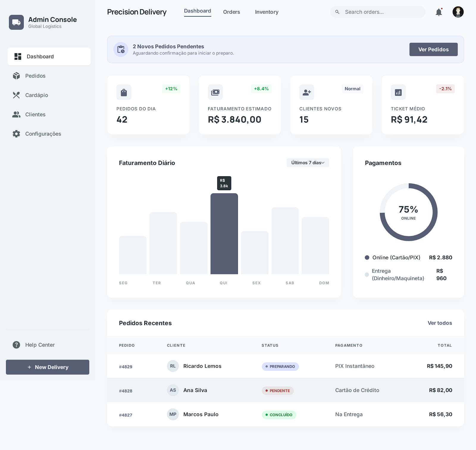The height and width of the screenshot is (450, 476).
Task: Expand the Últimos 7 dias dropdown
Action: tap(308, 163)
